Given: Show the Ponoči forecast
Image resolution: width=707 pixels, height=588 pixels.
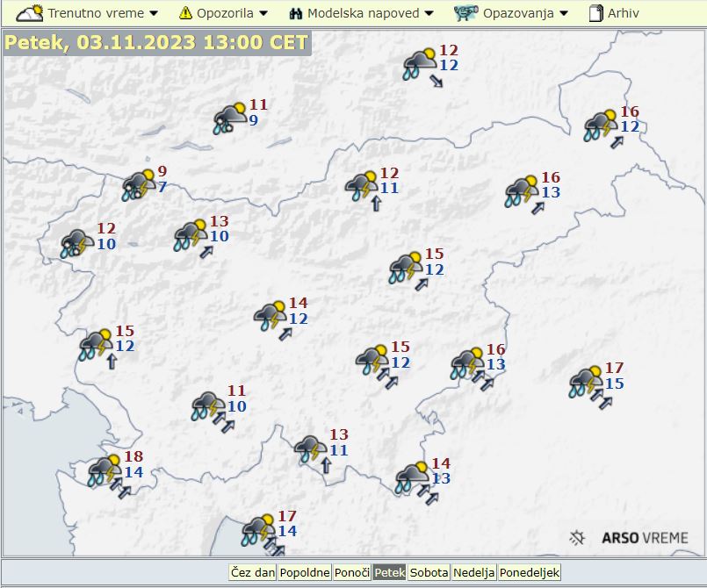Looking at the screenshot, I should [x=351, y=572].
